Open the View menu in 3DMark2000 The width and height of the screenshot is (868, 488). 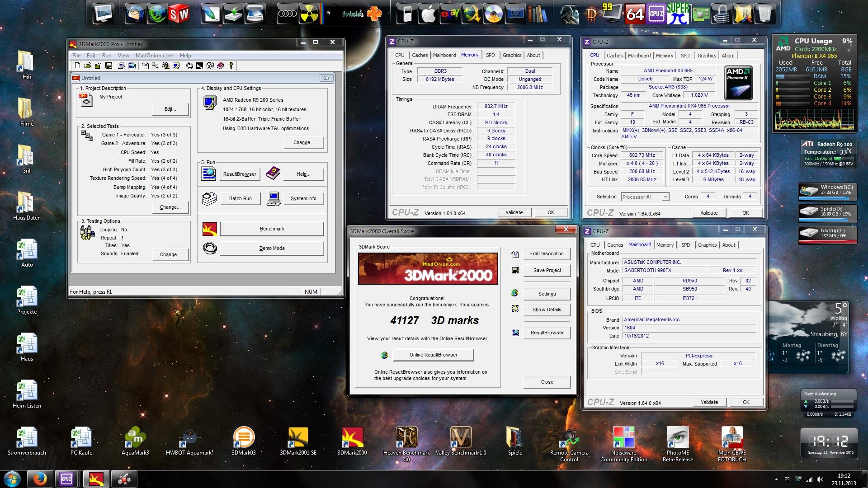(x=123, y=56)
